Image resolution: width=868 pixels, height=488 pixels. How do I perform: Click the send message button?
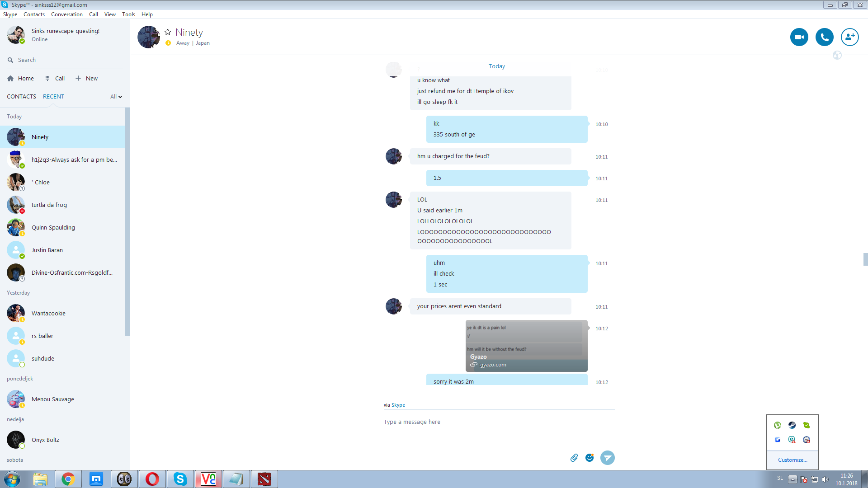pos(607,458)
